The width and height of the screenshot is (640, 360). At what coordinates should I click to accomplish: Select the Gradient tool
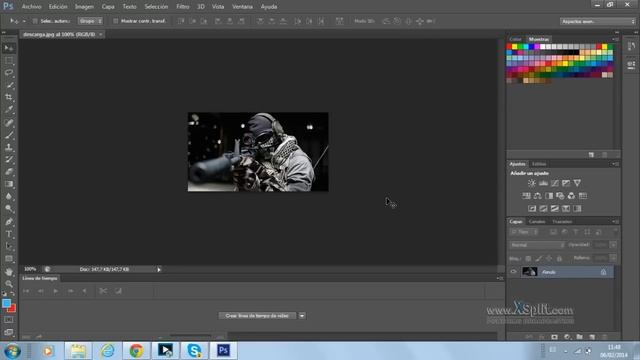9,184
